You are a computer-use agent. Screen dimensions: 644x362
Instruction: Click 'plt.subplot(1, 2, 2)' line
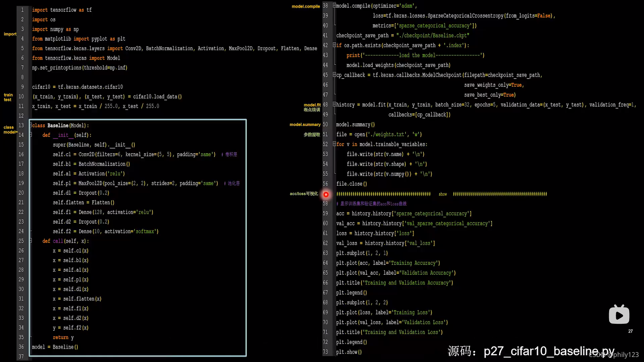coord(362,302)
